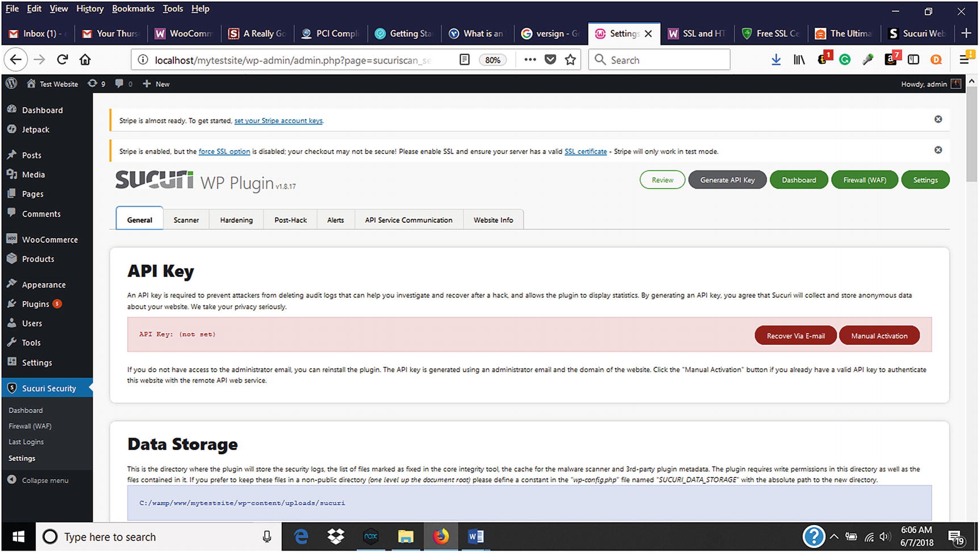Open the History menu
This screenshot has width=980, height=553.
coord(90,9)
